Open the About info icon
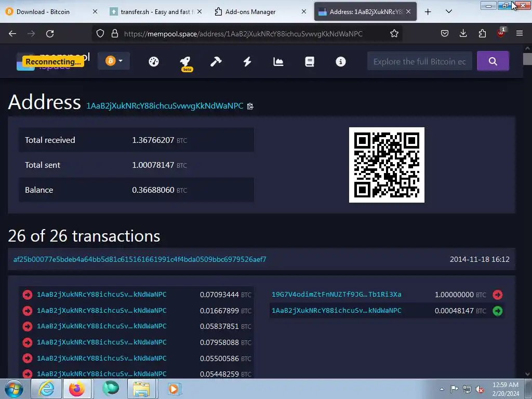Screen dimensions: 532x399 (341, 61)
